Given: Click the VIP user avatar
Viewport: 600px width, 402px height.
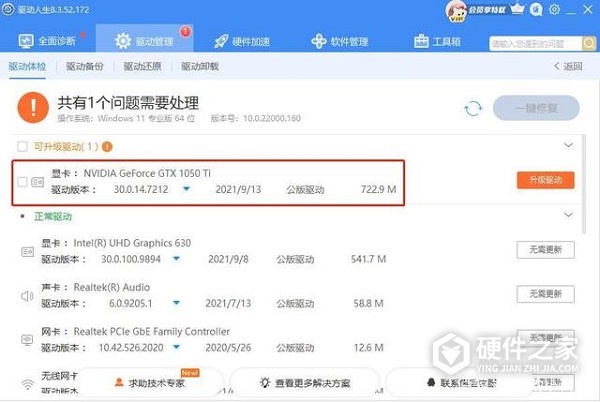Looking at the screenshot, I should coord(456,11).
